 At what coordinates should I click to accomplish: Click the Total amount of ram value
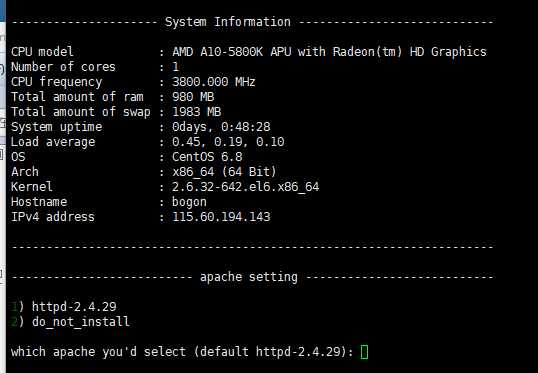(x=193, y=97)
